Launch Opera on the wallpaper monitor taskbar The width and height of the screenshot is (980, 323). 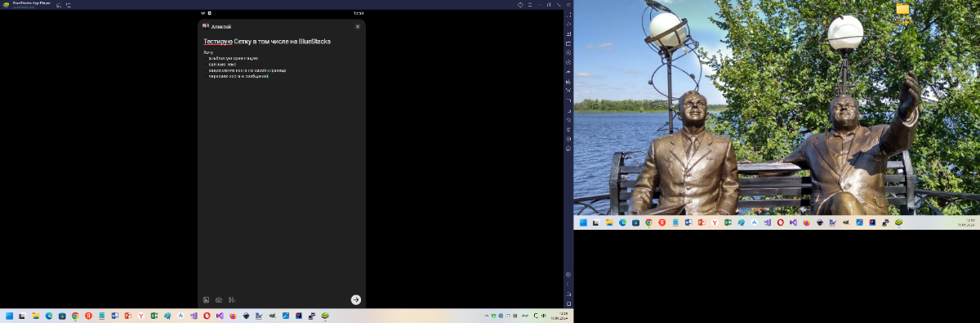pos(780,222)
